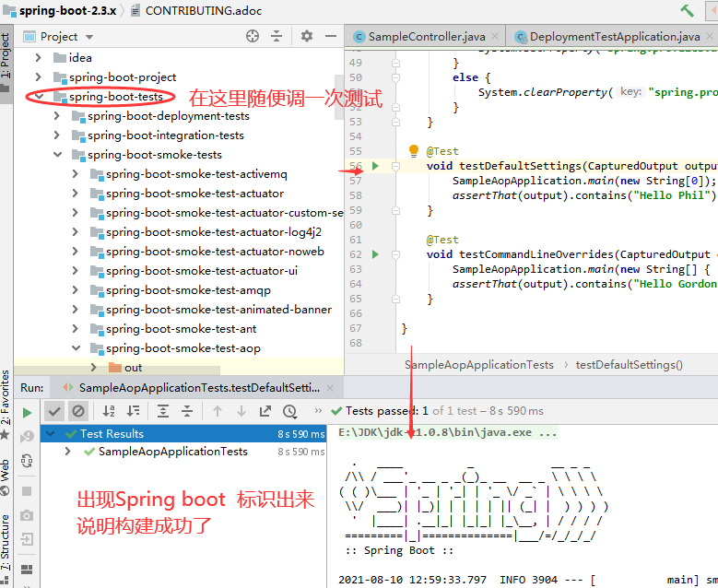Fold the else block at line 50
Image resolution: width=718 pixels, height=588 pixels.
tap(395, 77)
